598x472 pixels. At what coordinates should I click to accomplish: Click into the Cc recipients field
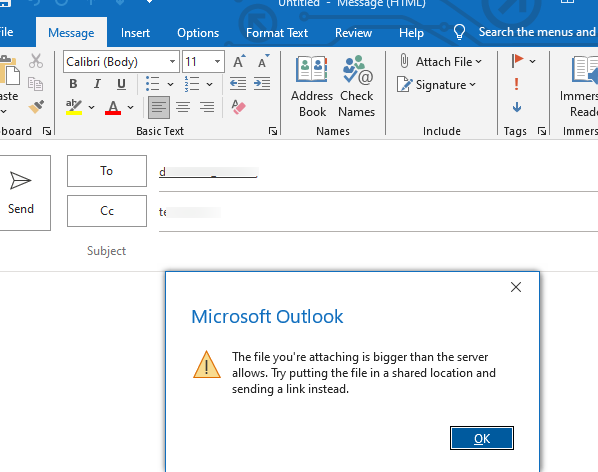click(378, 212)
